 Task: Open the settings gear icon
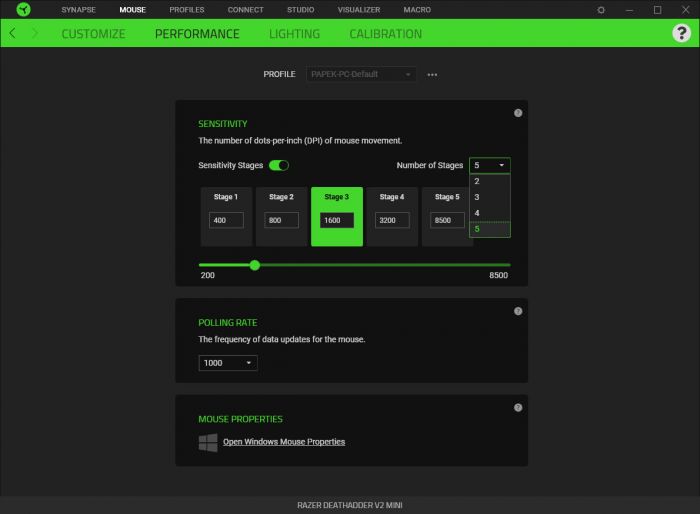tap(601, 10)
